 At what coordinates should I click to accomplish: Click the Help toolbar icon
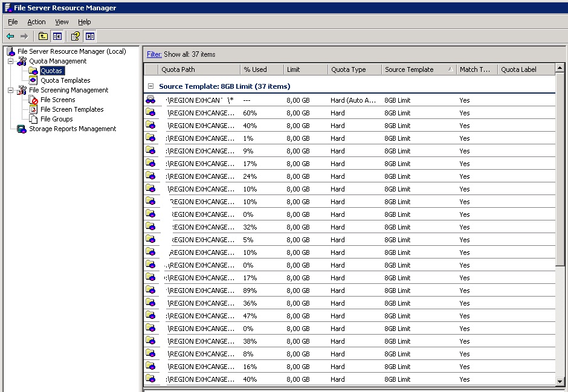click(x=76, y=36)
